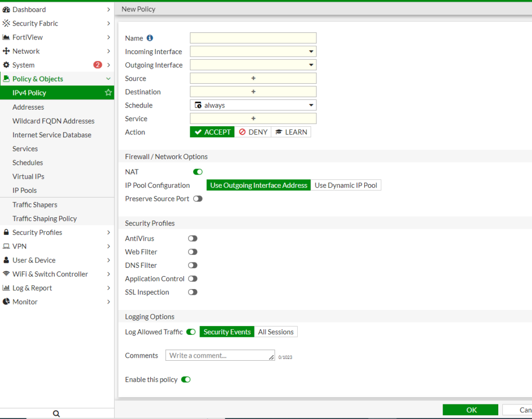Click the info icon next to Name
532x419 pixels.
tap(150, 38)
